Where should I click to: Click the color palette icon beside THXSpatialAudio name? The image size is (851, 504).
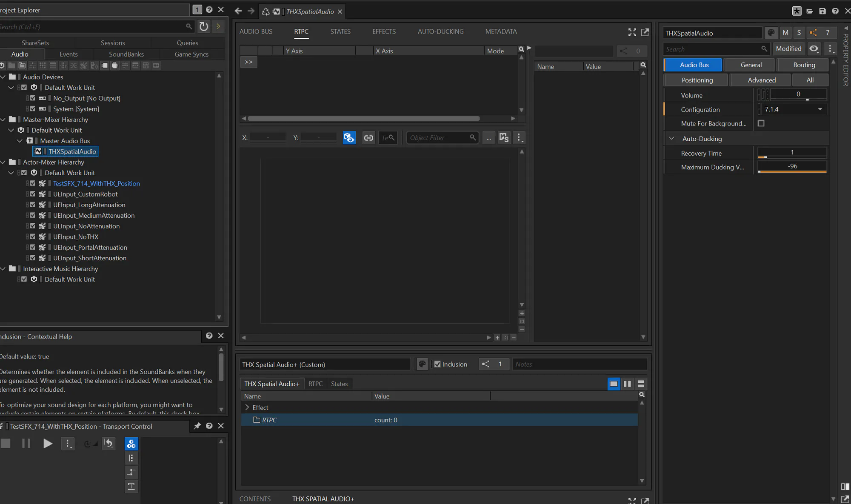[x=771, y=33]
